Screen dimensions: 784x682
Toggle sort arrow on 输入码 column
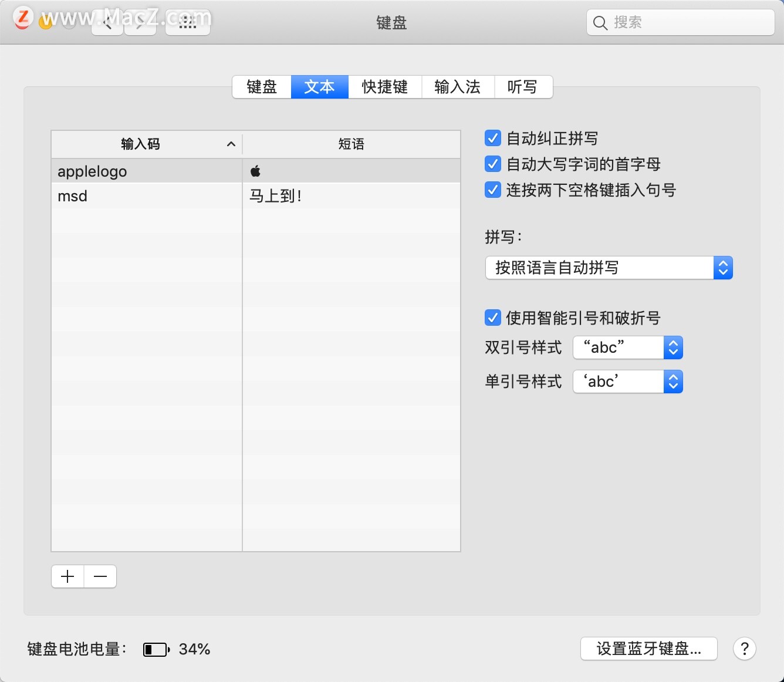(x=231, y=144)
